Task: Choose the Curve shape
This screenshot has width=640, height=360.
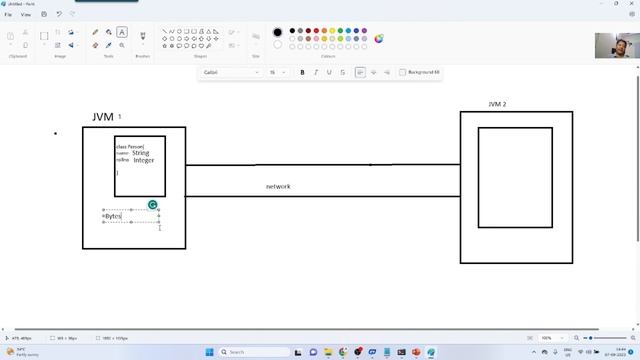Action: point(172,31)
